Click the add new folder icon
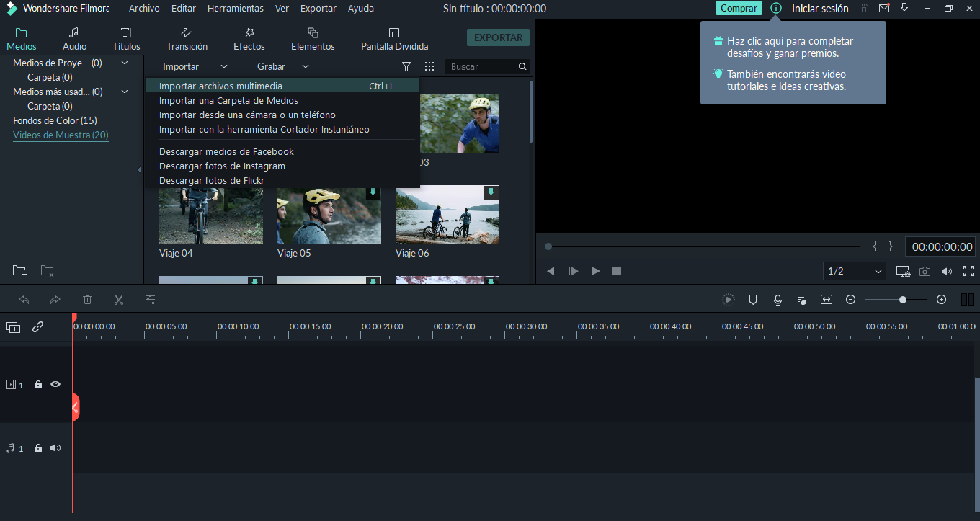This screenshot has height=521, width=980. [19, 271]
